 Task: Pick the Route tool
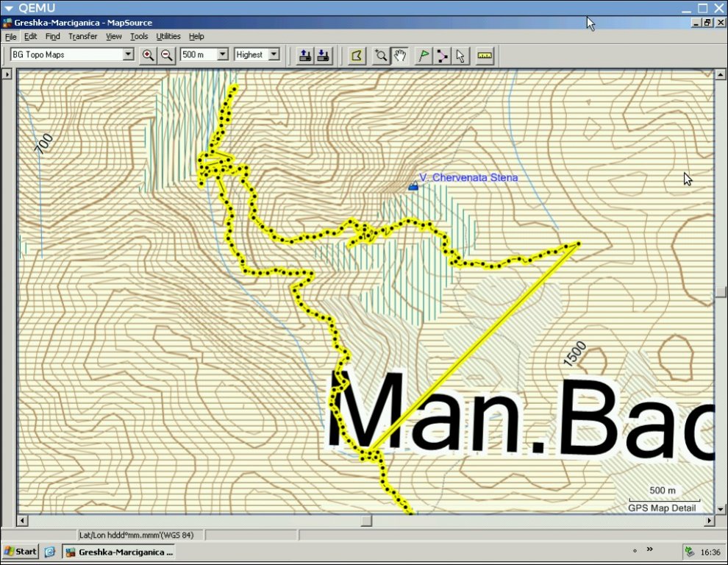click(x=441, y=55)
